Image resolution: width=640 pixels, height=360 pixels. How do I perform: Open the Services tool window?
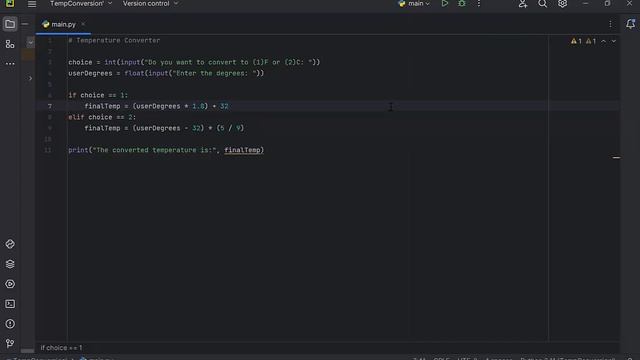pyautogui.click(x=10, y=284)
